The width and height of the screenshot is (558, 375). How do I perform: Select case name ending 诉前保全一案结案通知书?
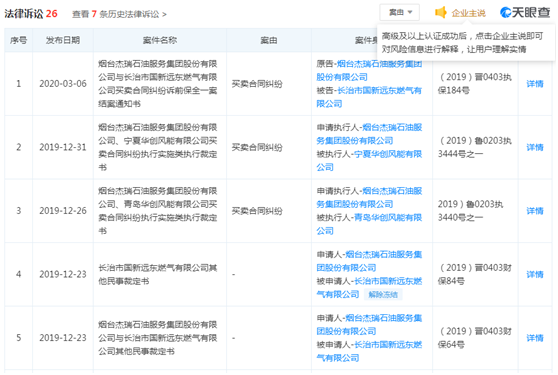coord(158,84)
